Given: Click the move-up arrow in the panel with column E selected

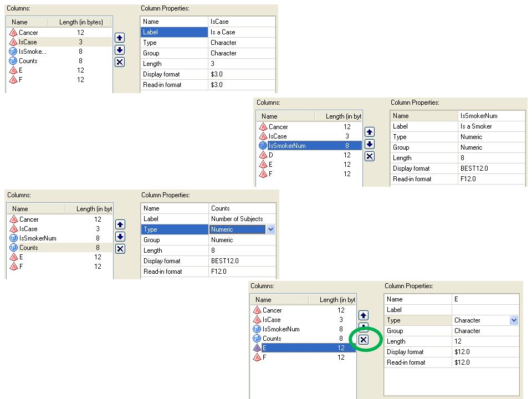Looking at the screenshot, I should pos(364,315).
